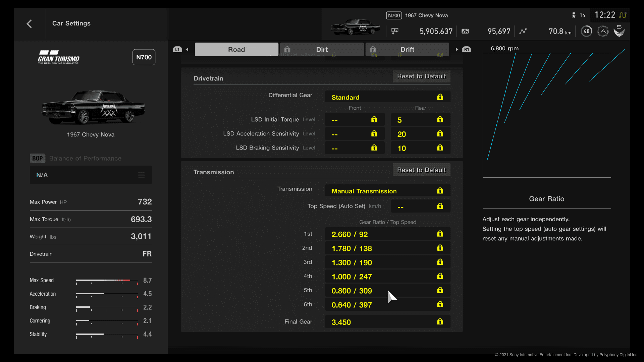The height and width of the screenshot is (362, 644).
Task: Open the Differential Gear dropdown
Action: point(387,97)
